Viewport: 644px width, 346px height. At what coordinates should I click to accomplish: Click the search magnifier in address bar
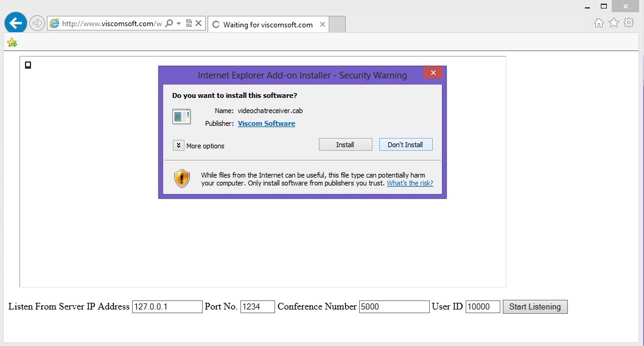[169, 24]
